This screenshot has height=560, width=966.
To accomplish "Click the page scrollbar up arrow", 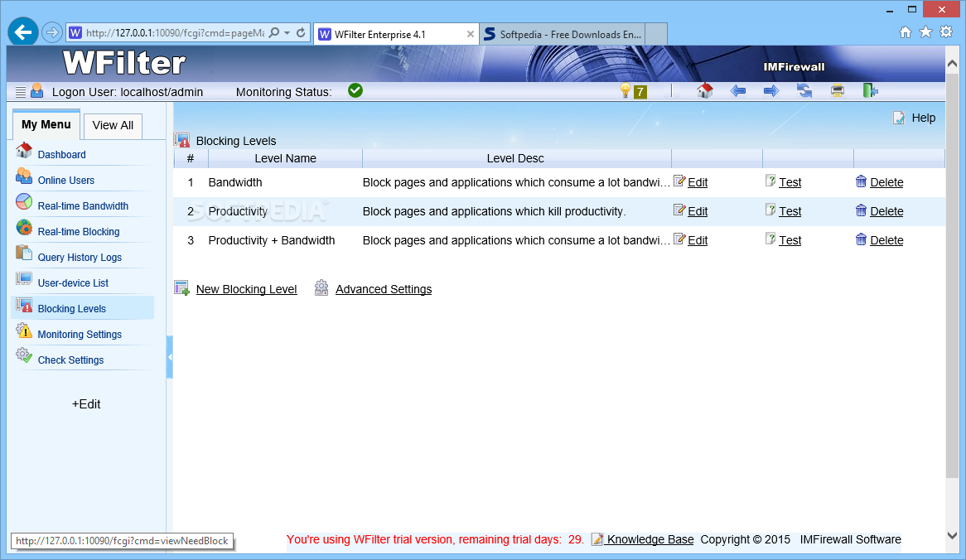I will point(952,64).
